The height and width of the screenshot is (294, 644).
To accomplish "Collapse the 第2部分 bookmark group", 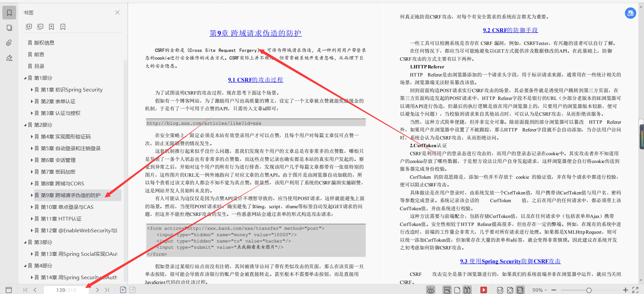I will click(x=25, y=125).
